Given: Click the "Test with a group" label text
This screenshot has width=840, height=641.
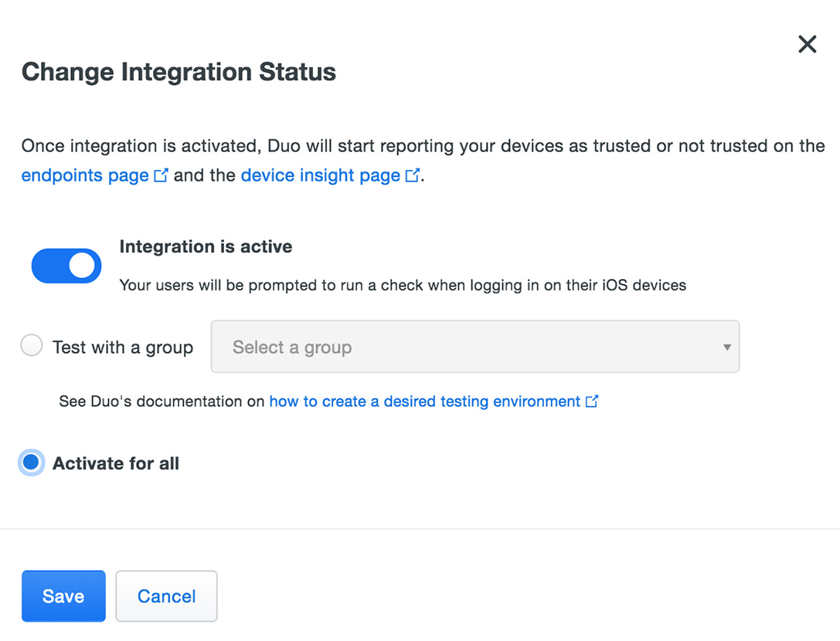Looking at the screenshot, I should 122,348.
